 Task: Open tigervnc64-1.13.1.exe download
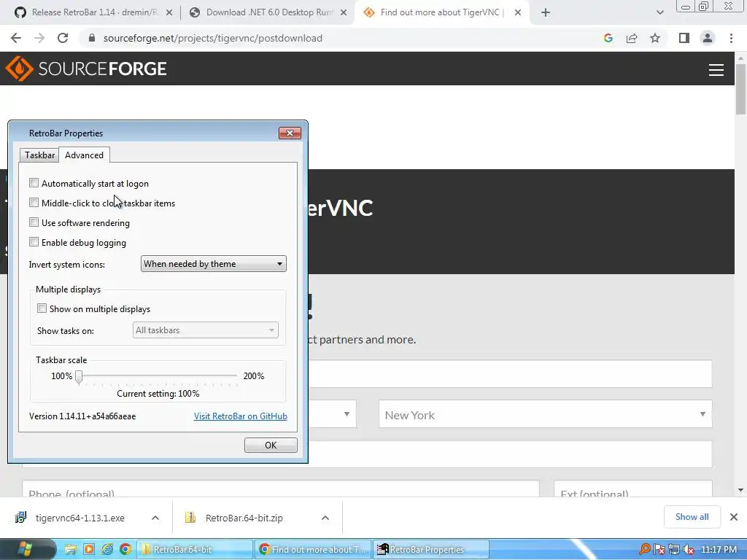tap(71, 518)
